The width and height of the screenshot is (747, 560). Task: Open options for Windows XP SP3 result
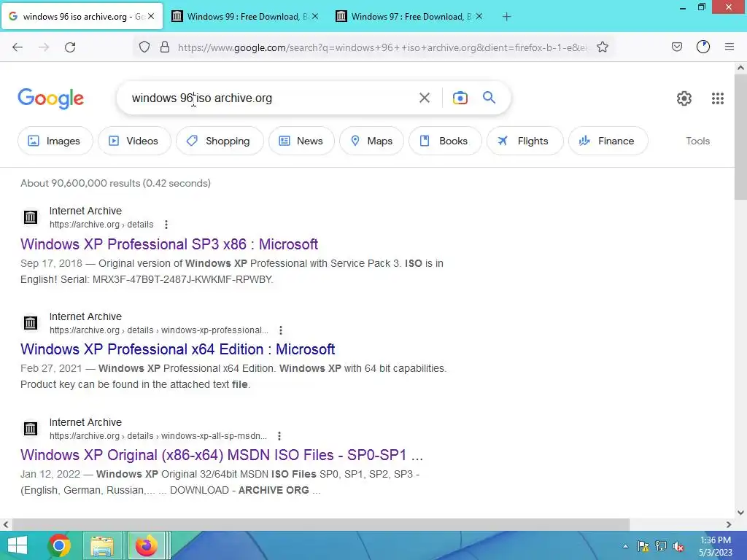166,225
